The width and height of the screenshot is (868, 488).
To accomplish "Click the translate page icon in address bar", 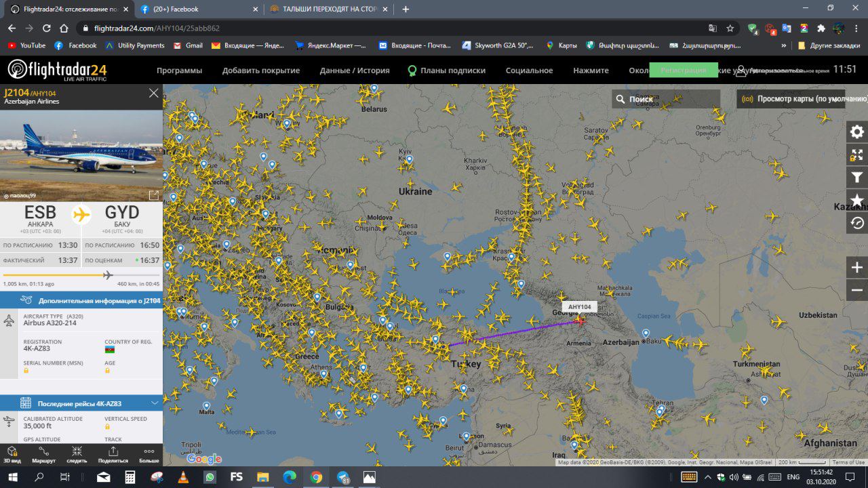I will [x=713, y=28].
